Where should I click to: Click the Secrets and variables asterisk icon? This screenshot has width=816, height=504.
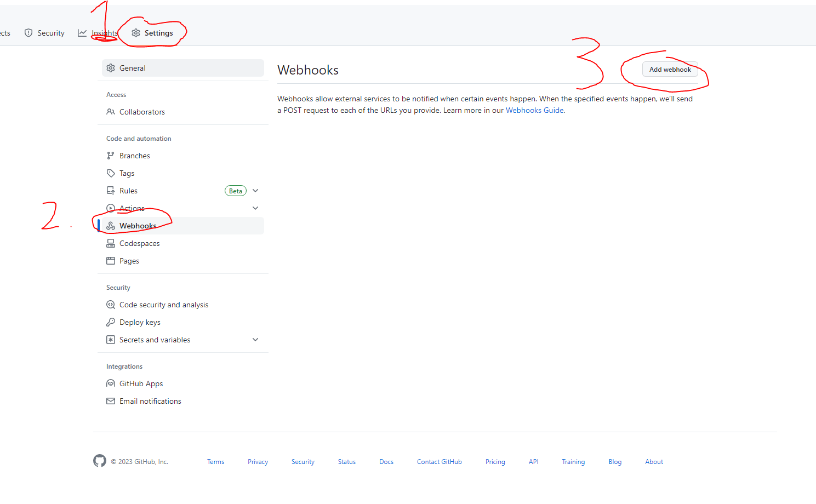coord(111,340)
